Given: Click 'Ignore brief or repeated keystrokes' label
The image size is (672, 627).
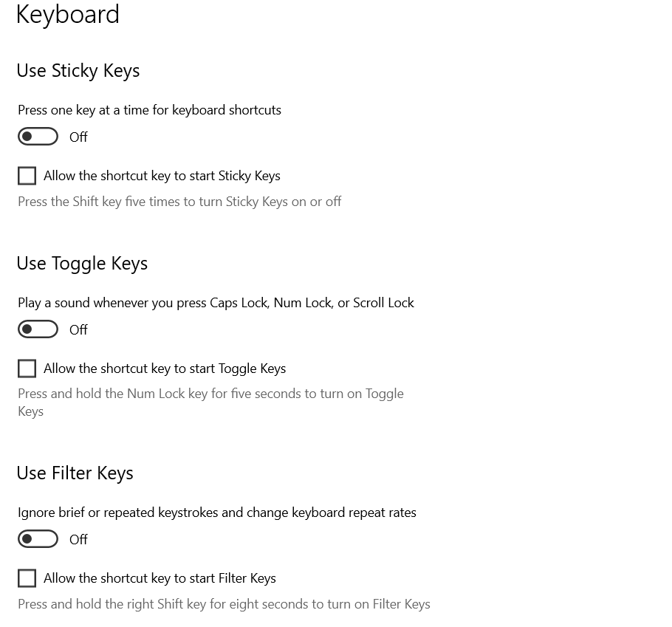Looking at the screenshot, I should pos(216,512).
